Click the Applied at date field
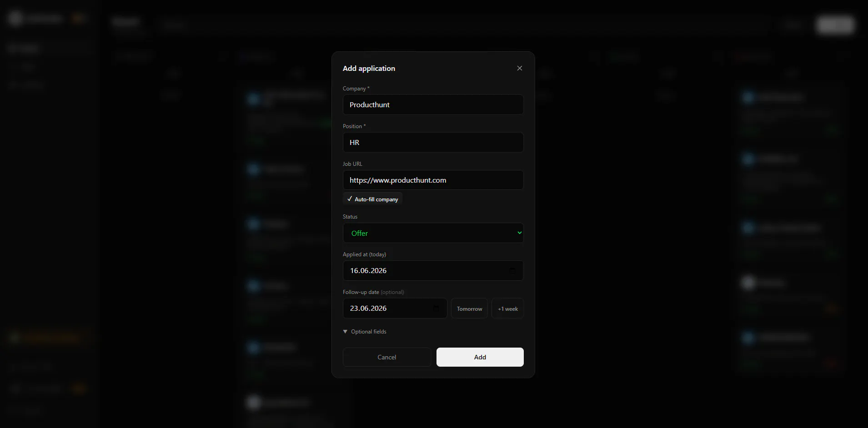This screenshot has width=868, height=428. 433,270
